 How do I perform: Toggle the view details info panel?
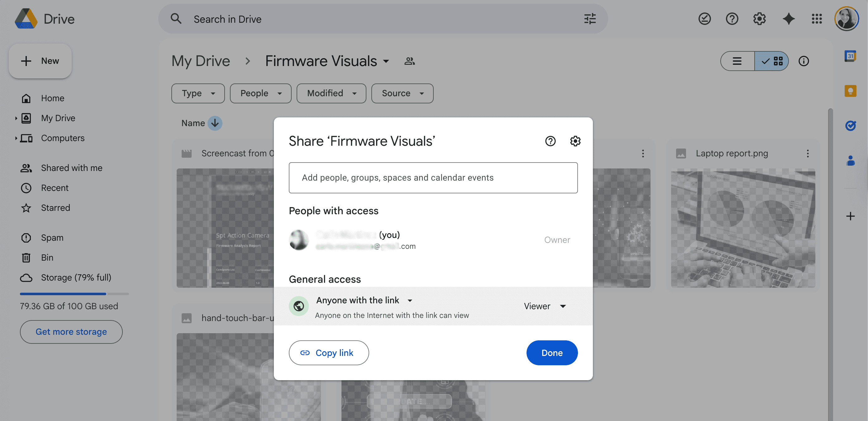(x=803, y=61)
